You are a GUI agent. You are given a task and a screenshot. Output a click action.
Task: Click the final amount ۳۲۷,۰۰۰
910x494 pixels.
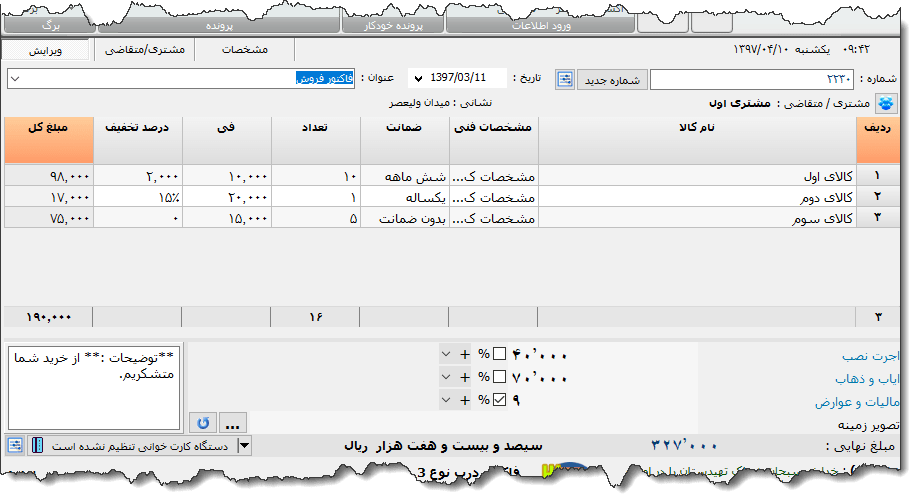pyautogui.click(x=684, y=446)
